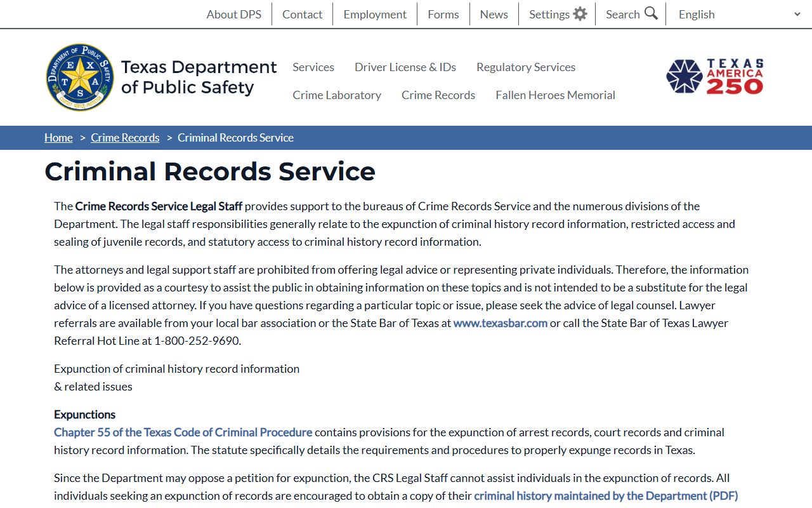Image resolution: width=812 pixels, height=508 pixels.
Task: Click the Texas DPS seal logo
Action: pyautogui.click(x=80, y=77)
